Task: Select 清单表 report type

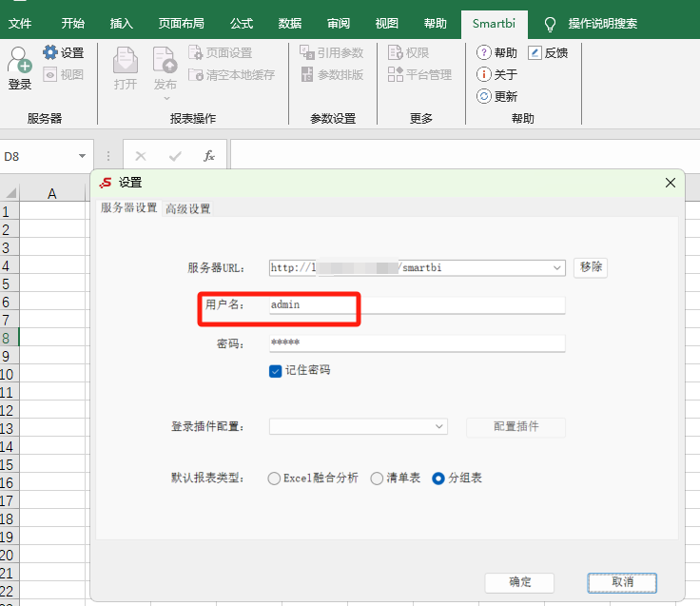Action: point(377,479)
